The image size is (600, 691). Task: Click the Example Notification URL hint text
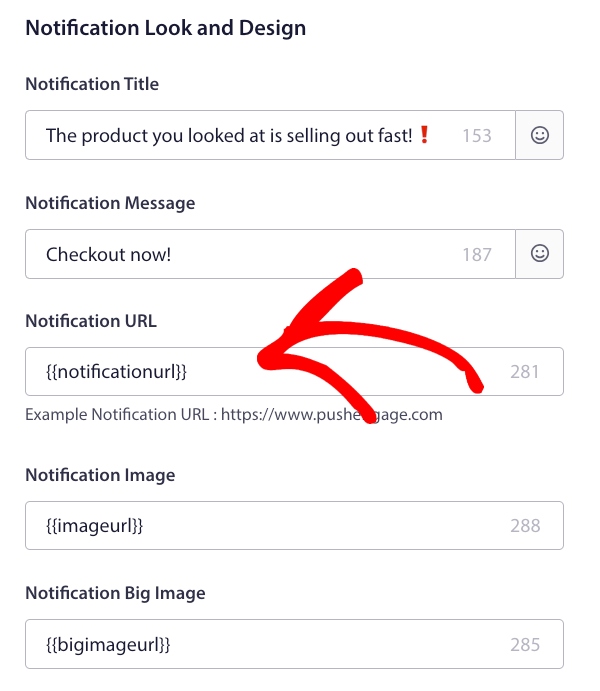(233, 414)
